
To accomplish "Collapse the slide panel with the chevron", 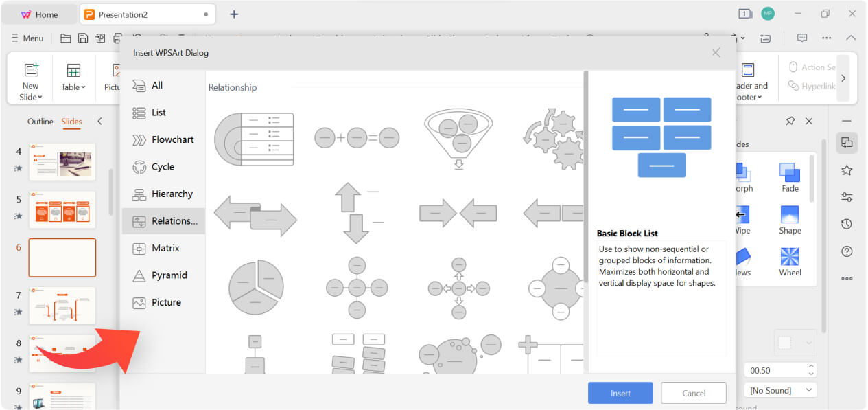I will click(x=99, y=121).
